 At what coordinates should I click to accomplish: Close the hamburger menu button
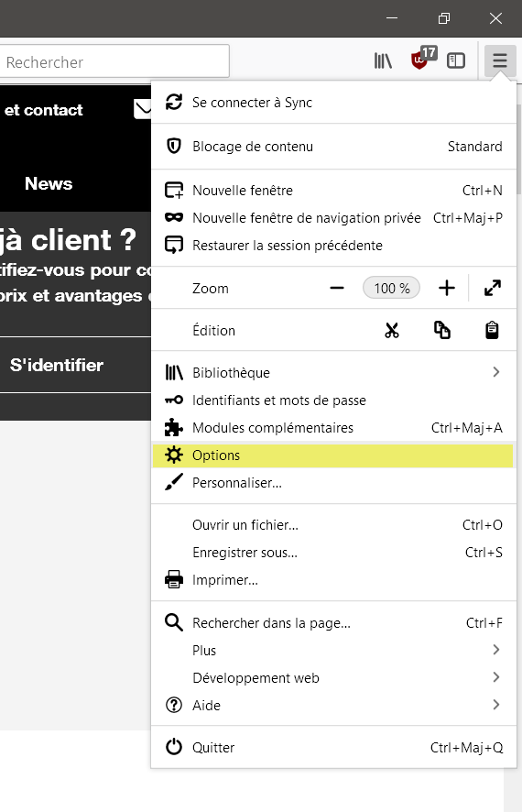click(x=500, y=60)
